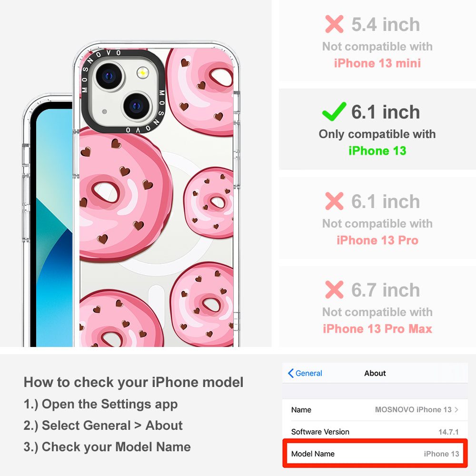Click the About title in header

pyautogui.click(x=375, y=373)
